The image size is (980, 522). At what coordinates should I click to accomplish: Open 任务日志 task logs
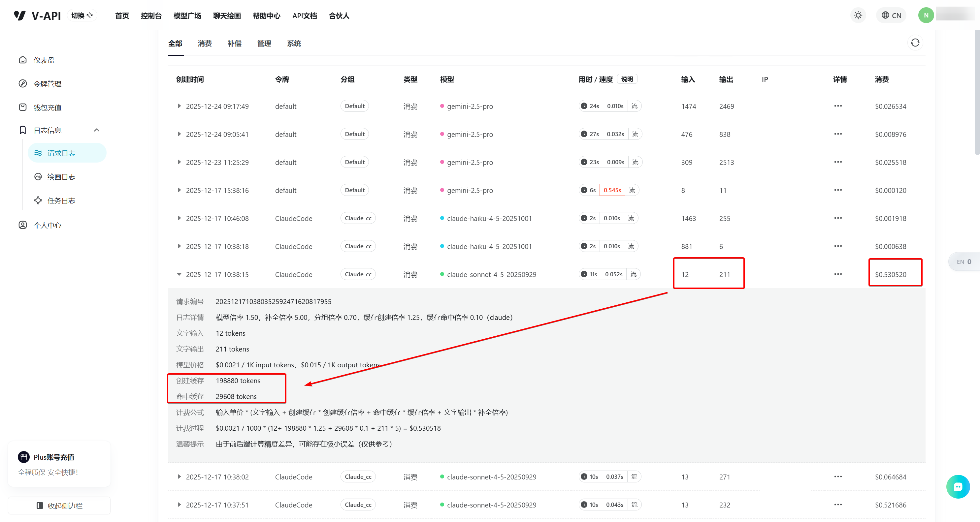(61, 200)
